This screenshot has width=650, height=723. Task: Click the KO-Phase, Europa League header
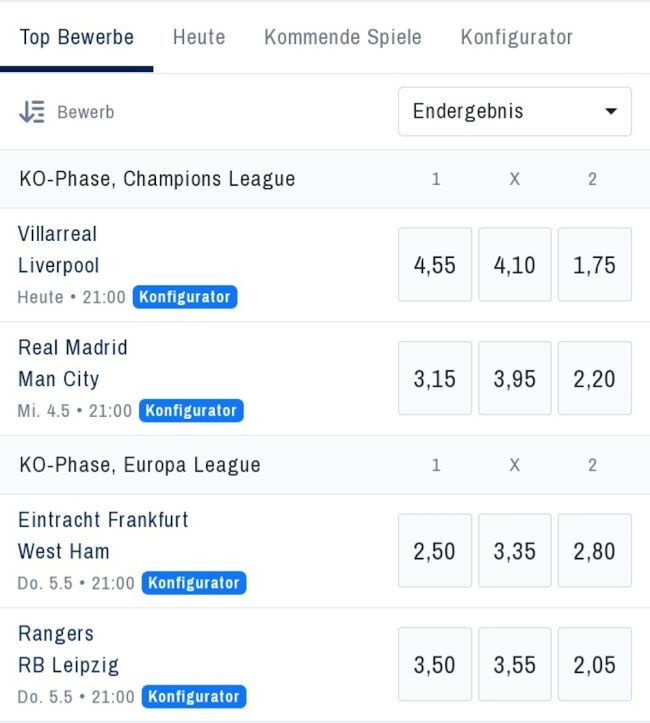coord(140,465)
